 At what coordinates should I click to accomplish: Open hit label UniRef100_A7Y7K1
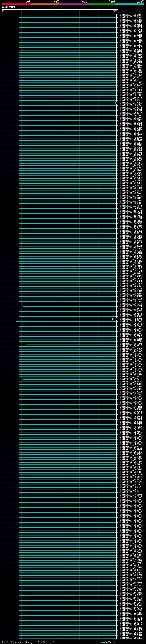[131, 103]
